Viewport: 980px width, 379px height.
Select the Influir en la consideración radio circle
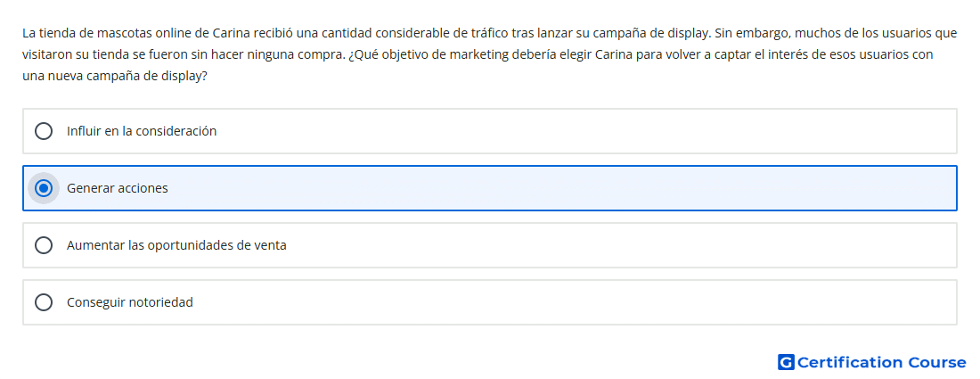(44, 131)
